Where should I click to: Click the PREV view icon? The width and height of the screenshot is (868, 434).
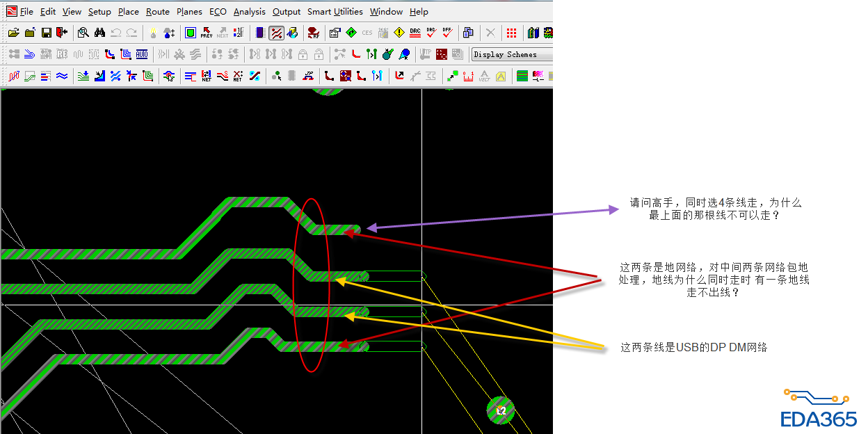tap(207, 33)
